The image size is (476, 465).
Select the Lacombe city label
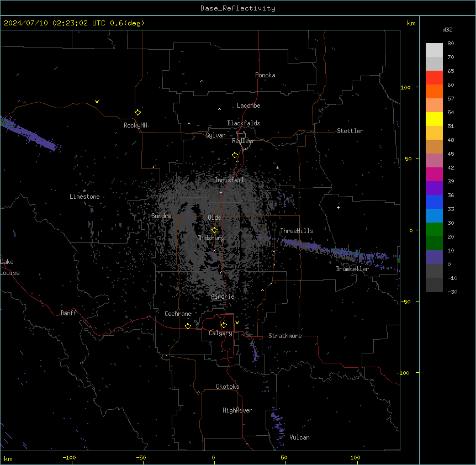coord(248,105)
